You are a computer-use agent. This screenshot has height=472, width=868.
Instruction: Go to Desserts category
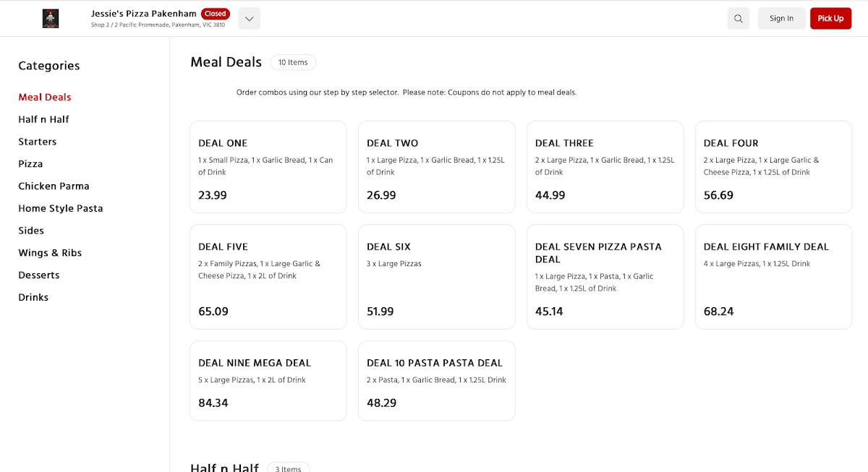click(39, 275)
